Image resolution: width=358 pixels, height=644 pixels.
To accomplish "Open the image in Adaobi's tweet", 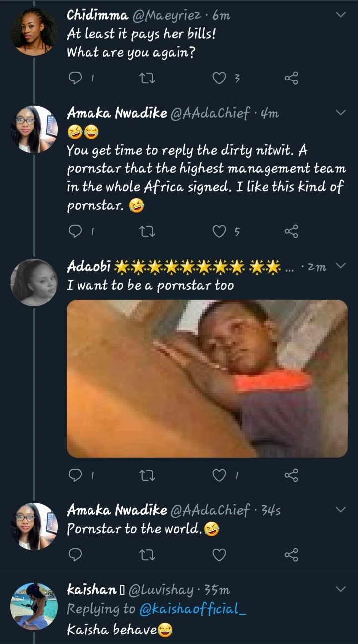I will (207, 378).
